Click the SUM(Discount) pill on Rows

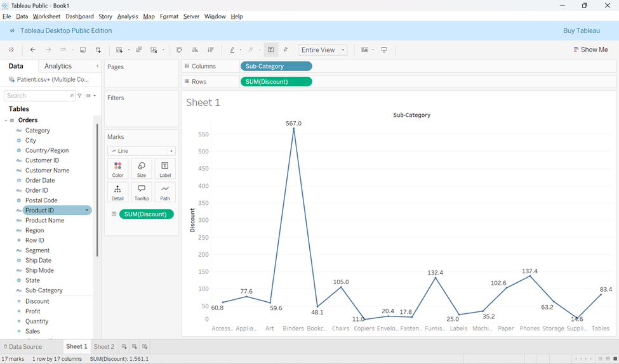tap(276, 82)
